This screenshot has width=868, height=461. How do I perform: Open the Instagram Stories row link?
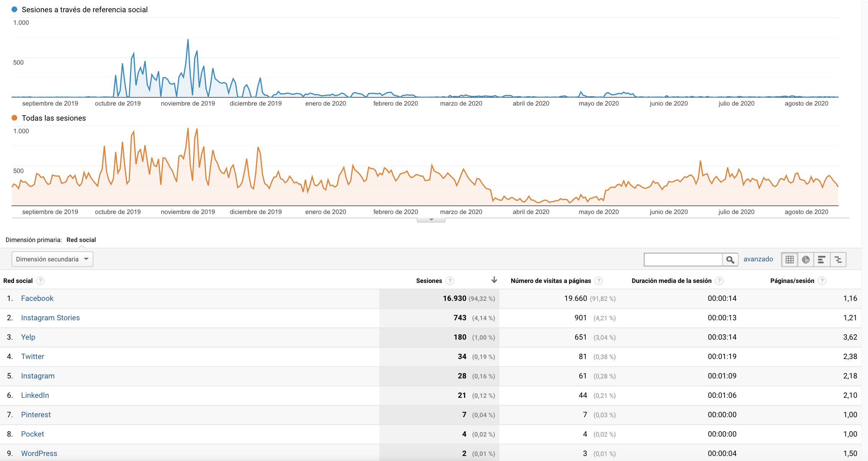(x=50, y=318)
